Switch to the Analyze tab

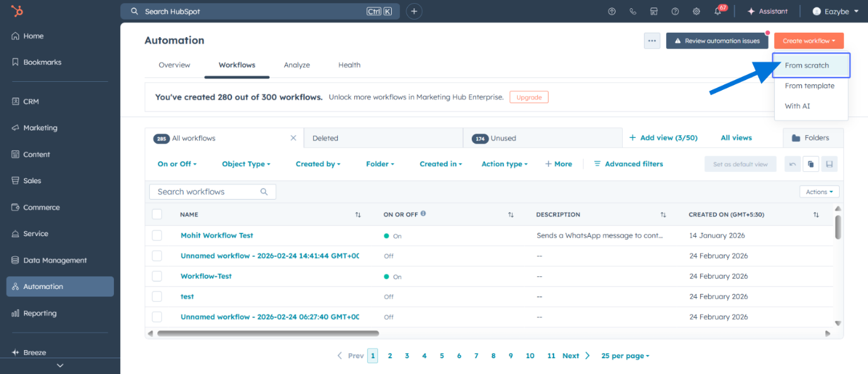[297, 65]
